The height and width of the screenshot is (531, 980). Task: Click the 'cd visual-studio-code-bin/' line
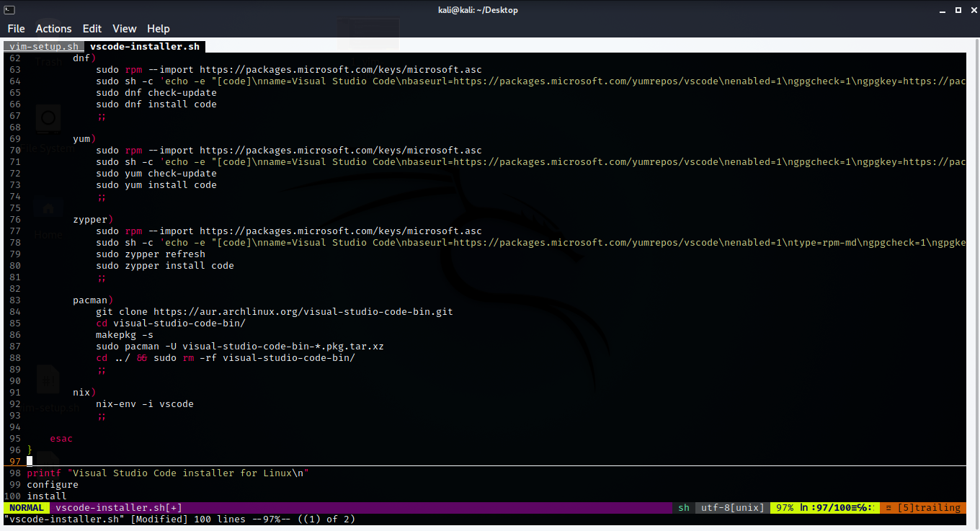click(171, 323)
